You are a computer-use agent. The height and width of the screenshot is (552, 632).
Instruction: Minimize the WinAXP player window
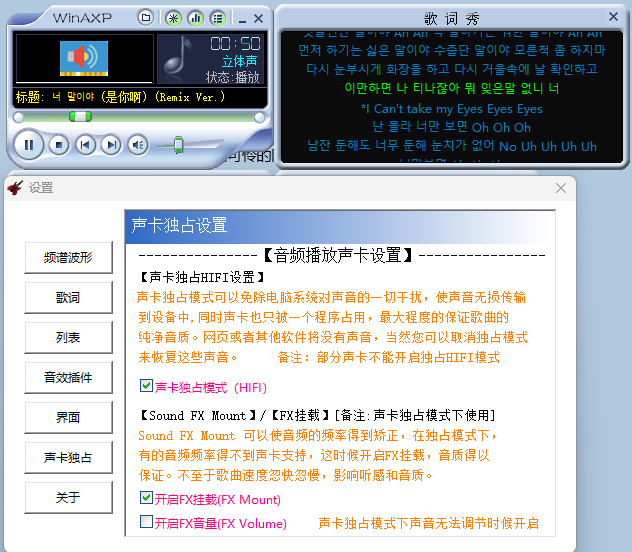[242, 20]
